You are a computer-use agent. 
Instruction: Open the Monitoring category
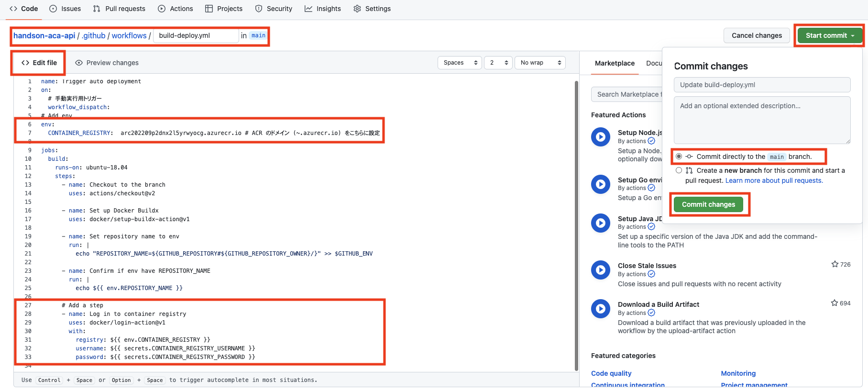tap(738, 373)
